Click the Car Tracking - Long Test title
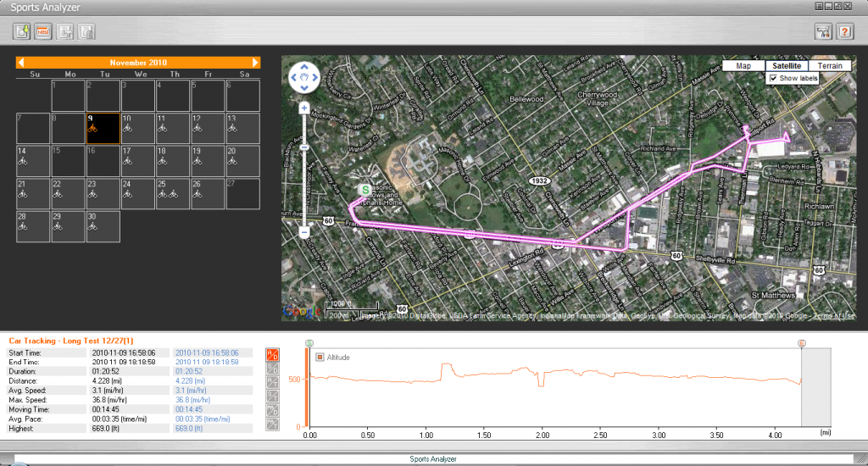The image size is (868, 466). (x=71, y=341)
